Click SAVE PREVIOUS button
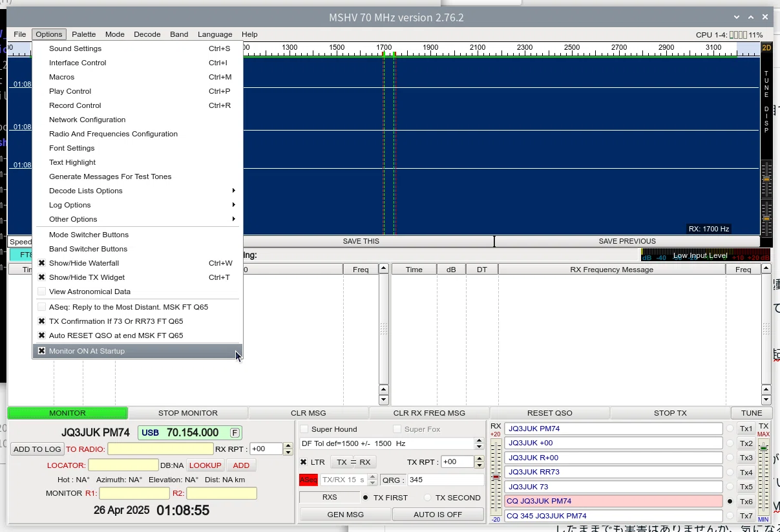The image size is (780, 532). pos(627,241)
